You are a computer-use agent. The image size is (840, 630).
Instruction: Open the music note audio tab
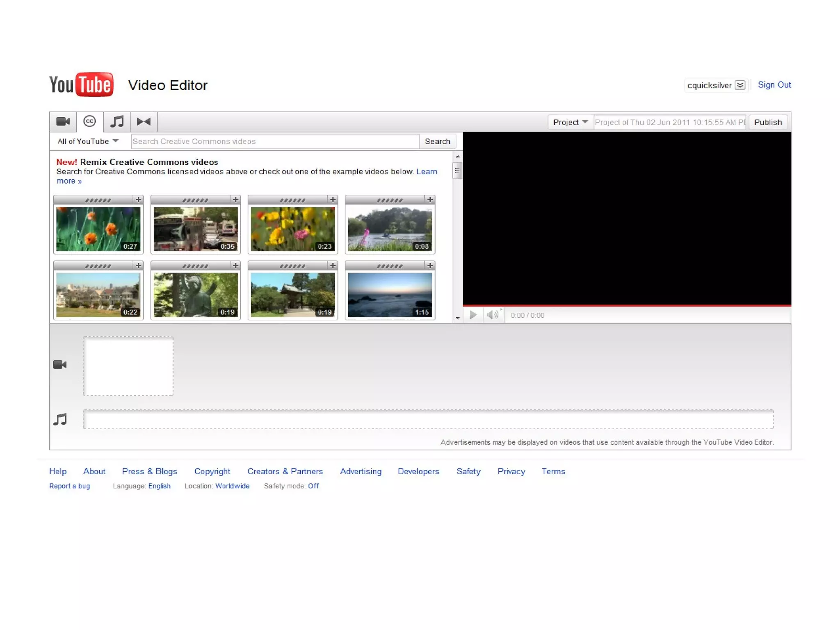(x=117, y=122)
